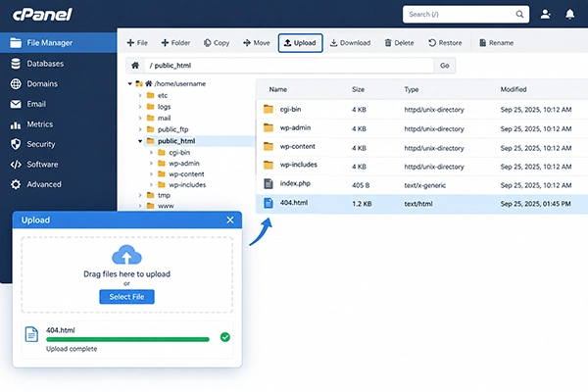Expand the tmp folder in tree
Image resolution: width=588 pixels, height=392 pixels.
(140, 195)
